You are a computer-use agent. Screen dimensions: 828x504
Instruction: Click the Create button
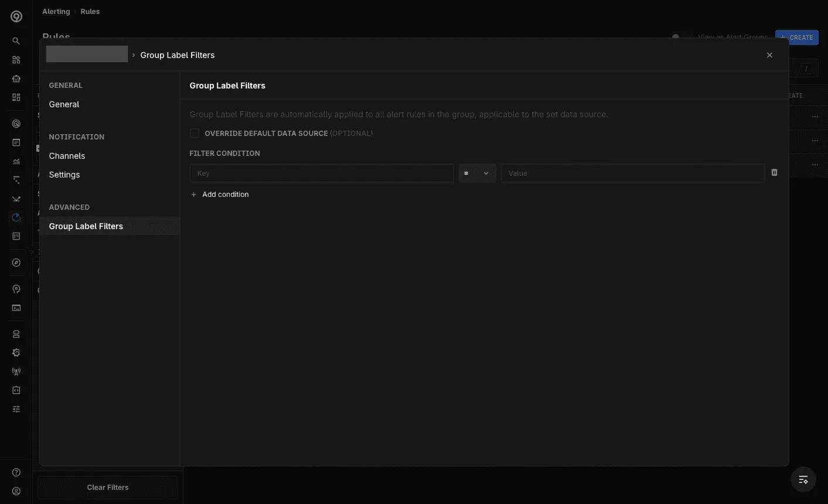pos(797,38)
